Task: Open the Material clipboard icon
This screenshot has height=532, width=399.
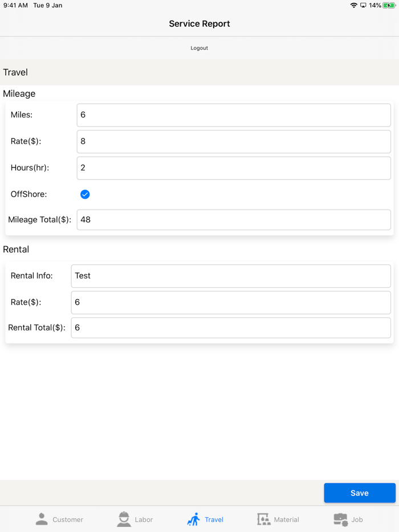Action: pyautogui.click(x=263, y=519)
